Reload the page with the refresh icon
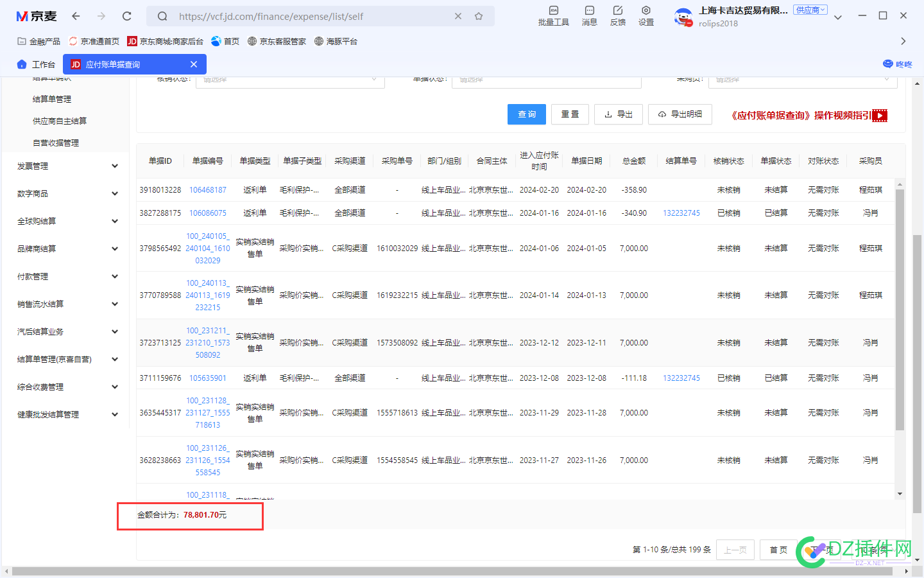 pyautogui.click(x=127, y=16)
